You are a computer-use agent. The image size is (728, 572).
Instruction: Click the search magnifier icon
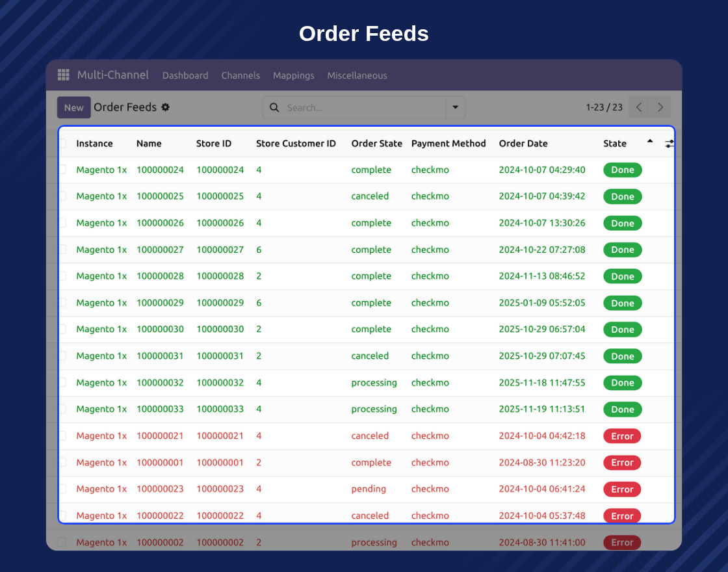tap(274, 108)
